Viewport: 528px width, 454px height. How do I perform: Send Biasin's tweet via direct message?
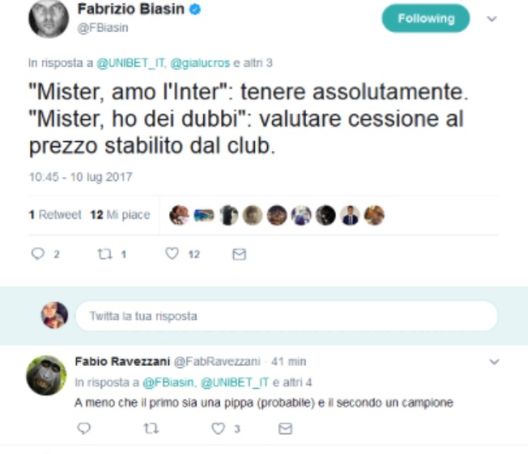tap(239, 254)
